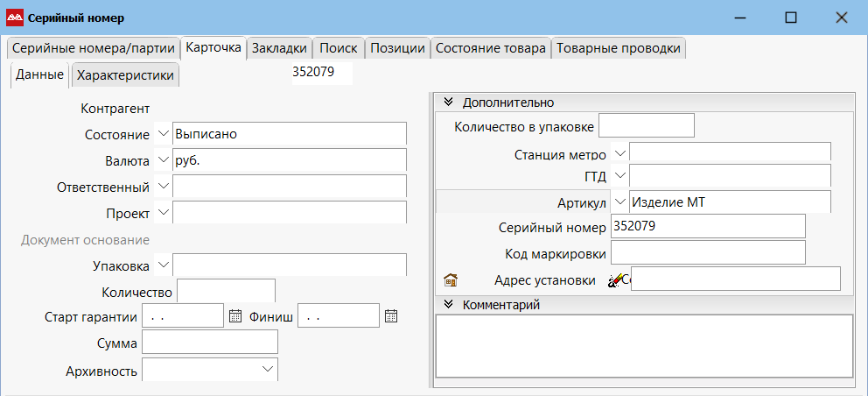Screen dimensions: 868x396
Task: Focus the Сумма input field
Action: pos(210,342)
